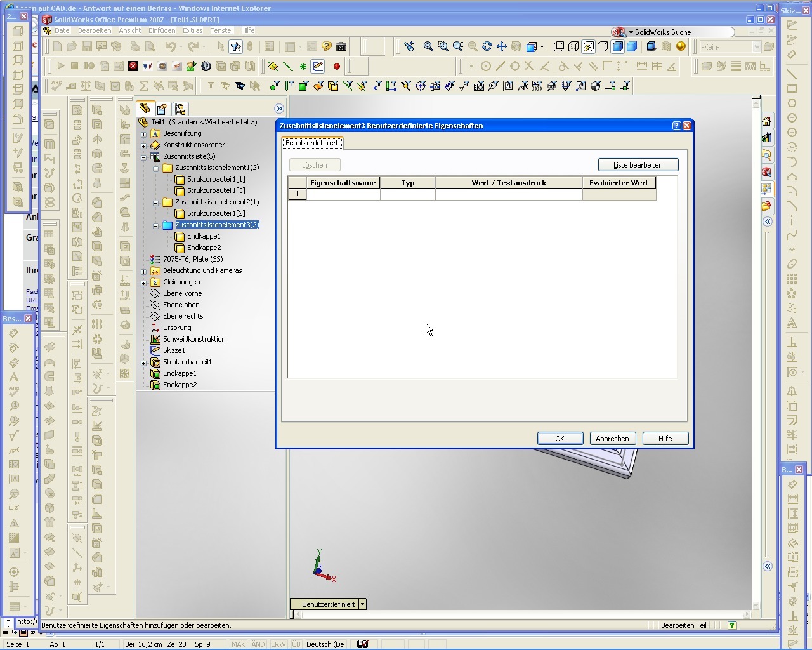Toggle the sketch tool button beside green asterisk

[x=317, y=66]
